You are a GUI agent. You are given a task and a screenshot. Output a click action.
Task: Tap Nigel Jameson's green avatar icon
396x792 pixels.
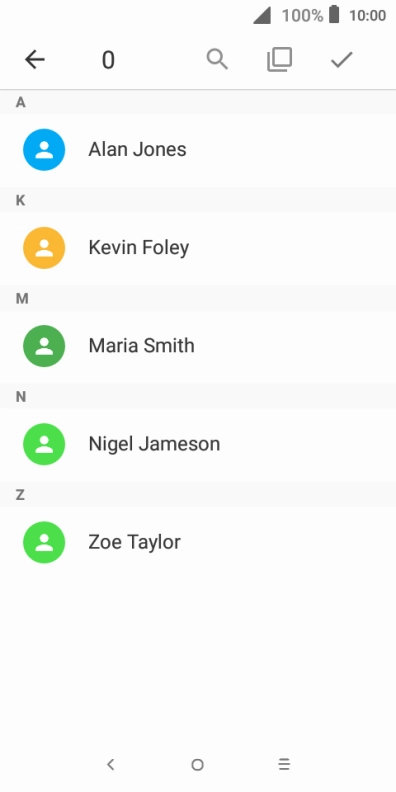44,444
